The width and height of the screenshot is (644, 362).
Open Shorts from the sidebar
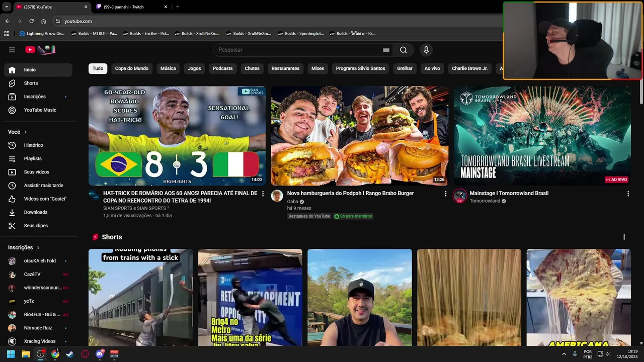point(38,83)
